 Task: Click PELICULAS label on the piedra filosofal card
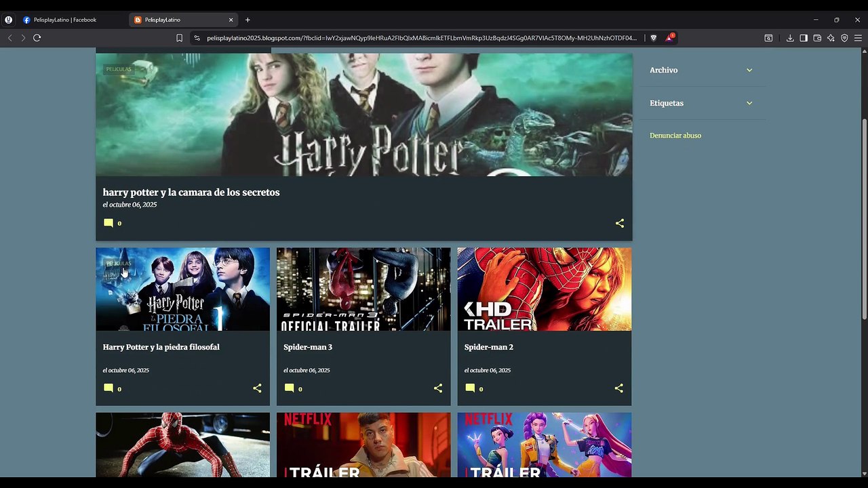pyautogui.click(x=119, y=263)
